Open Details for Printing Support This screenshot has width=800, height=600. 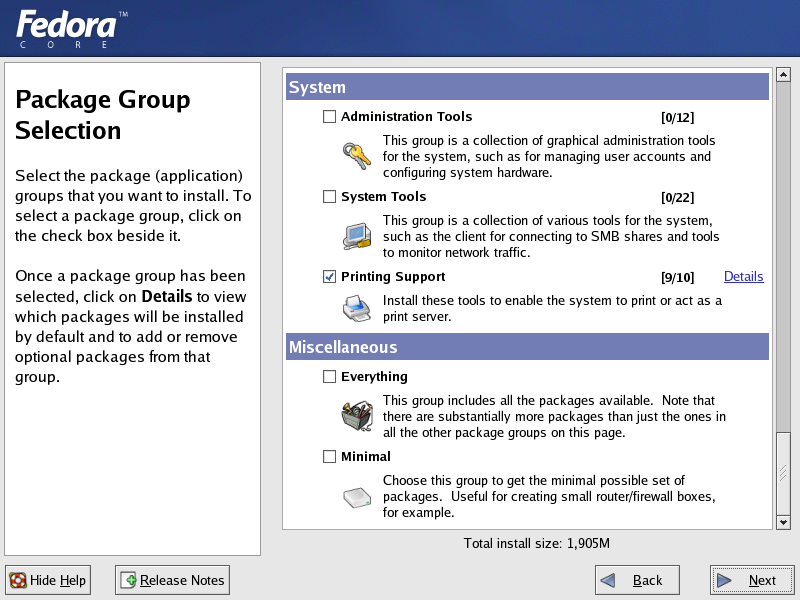743,277
